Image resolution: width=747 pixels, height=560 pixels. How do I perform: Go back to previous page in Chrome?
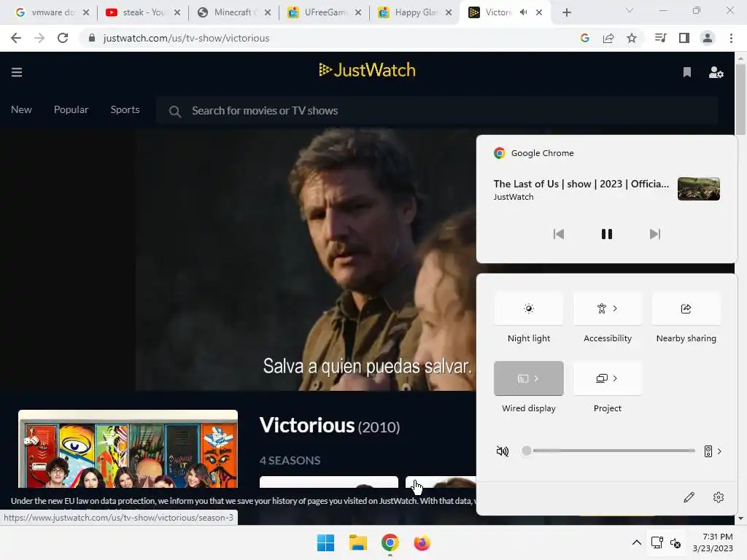pyautogui.click(x=16, y=38)
